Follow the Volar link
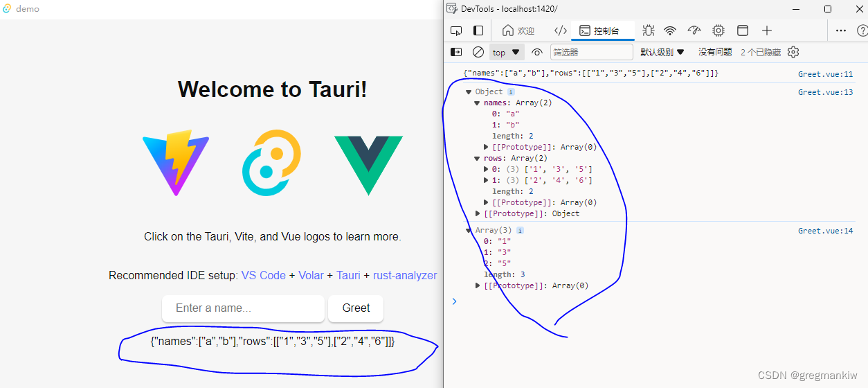 311,275
